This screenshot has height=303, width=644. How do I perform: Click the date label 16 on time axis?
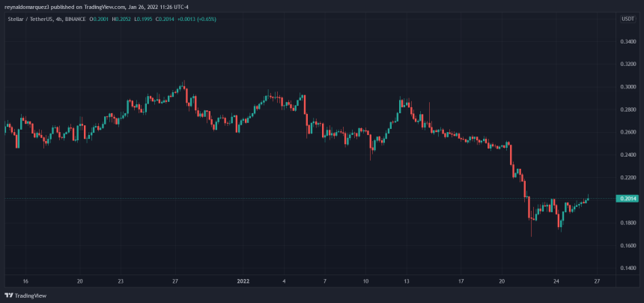point(25,281)
